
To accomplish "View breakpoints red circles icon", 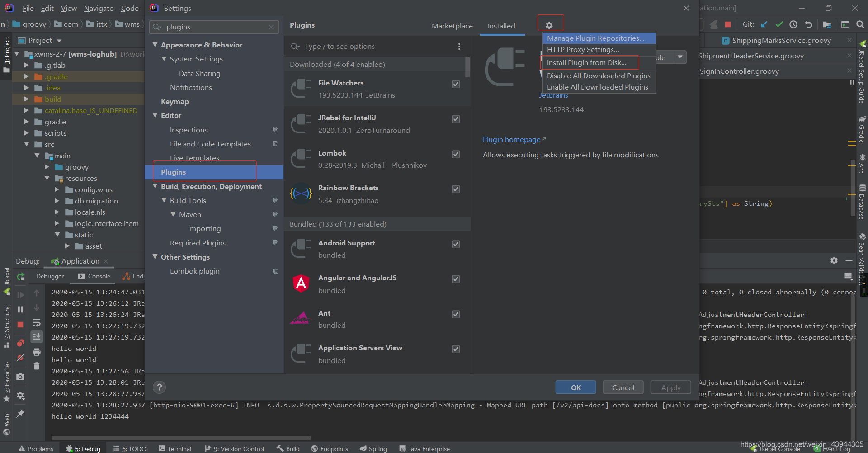I will click(x=20, y=343).
